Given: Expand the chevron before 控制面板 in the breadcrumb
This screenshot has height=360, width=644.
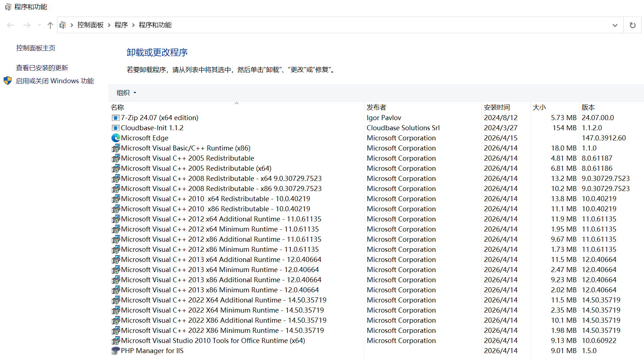Looking at the screenshot, I should click(x=72, y=25).
